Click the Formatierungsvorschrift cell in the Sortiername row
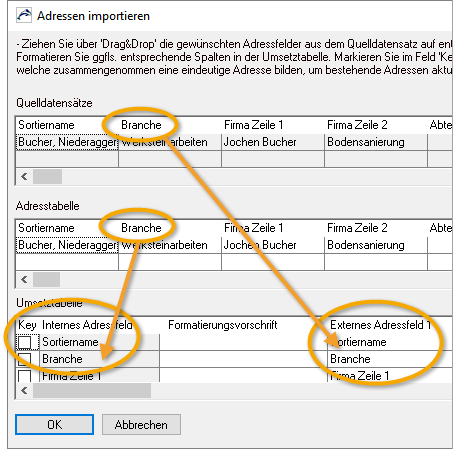This screenshot has width=453, height=449. coord(243,342)
